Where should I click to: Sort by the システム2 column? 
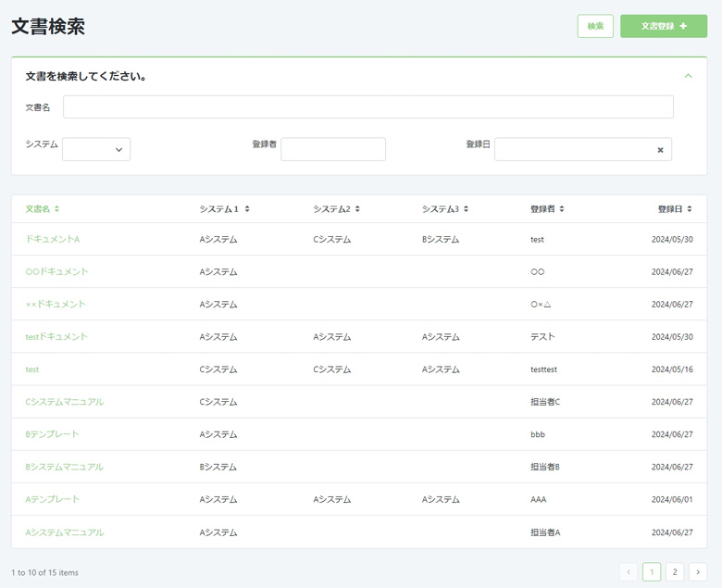pos(336,209)
